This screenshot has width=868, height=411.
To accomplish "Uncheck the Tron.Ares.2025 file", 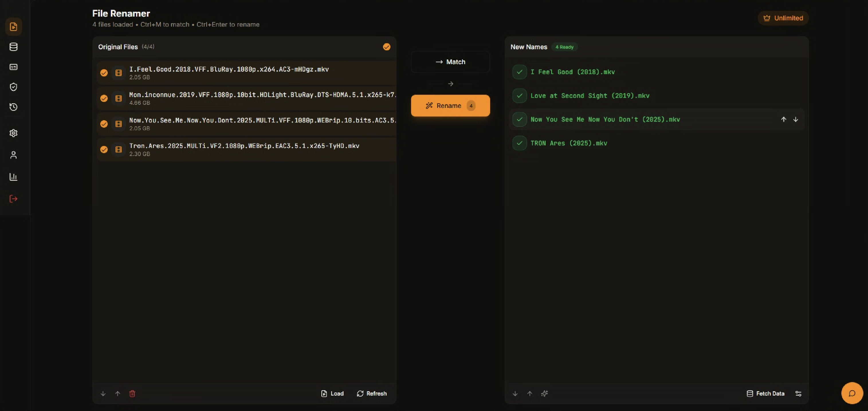I will point(104,149).
